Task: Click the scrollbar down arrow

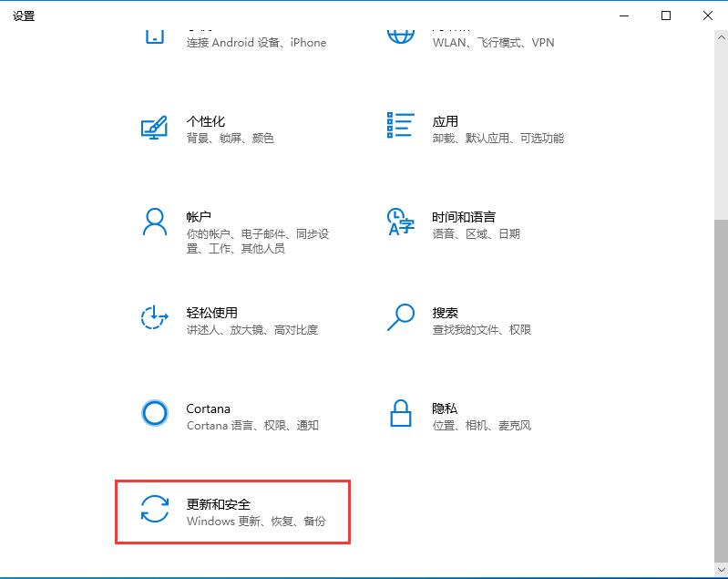Action: point(721,569)
